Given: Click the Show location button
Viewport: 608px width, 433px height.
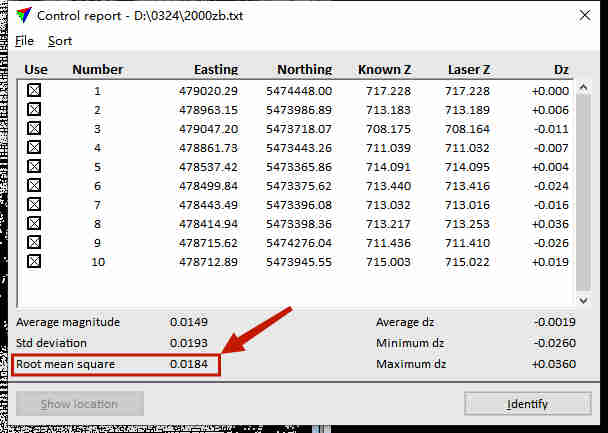Looking at the screenshot, I should 80,404.
